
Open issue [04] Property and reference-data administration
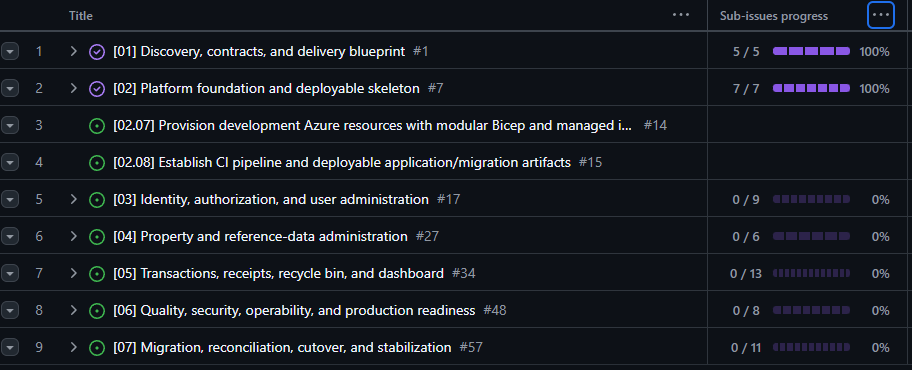point(261,237)
